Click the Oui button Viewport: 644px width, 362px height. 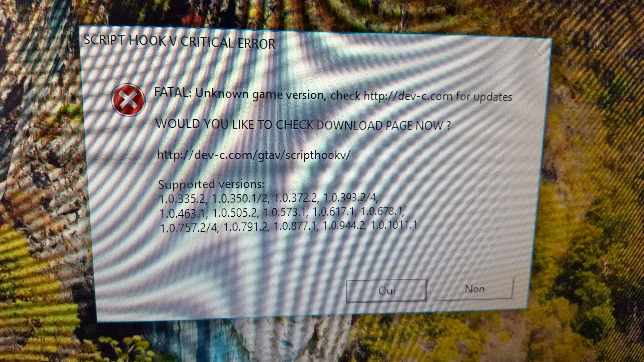[386, 291]
